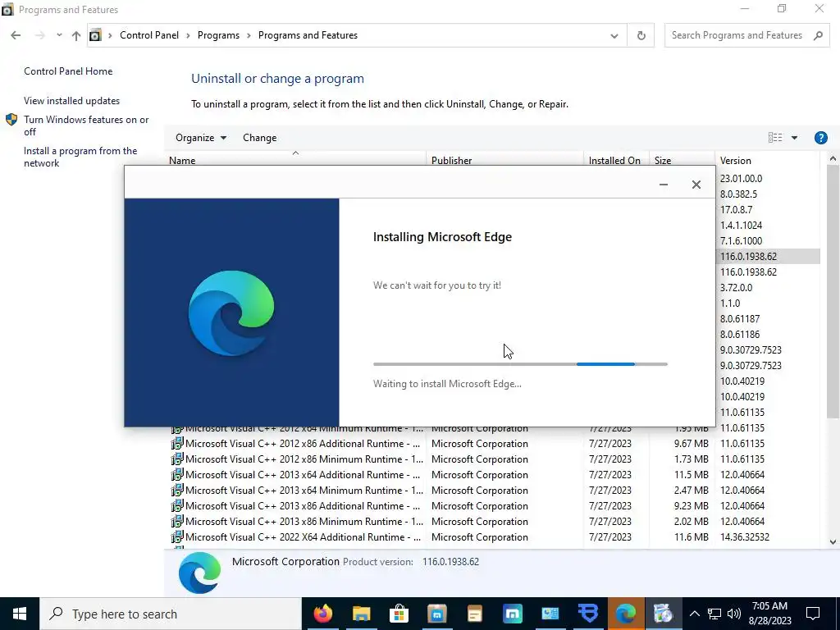This screenshot has height=630, width=840.
Task: Show the clock and calendar flyout
Action: [x=769, y=614]
